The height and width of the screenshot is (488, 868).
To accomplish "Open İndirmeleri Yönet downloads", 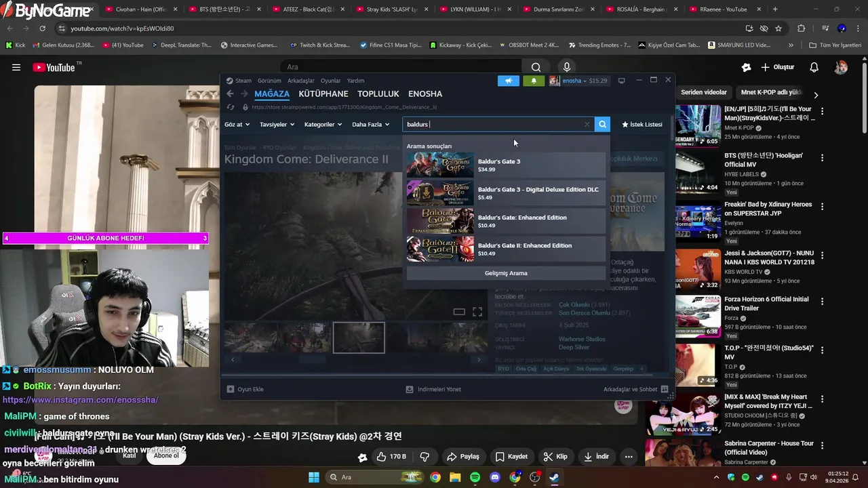I will pyautogui.click(x=433, y=389).
